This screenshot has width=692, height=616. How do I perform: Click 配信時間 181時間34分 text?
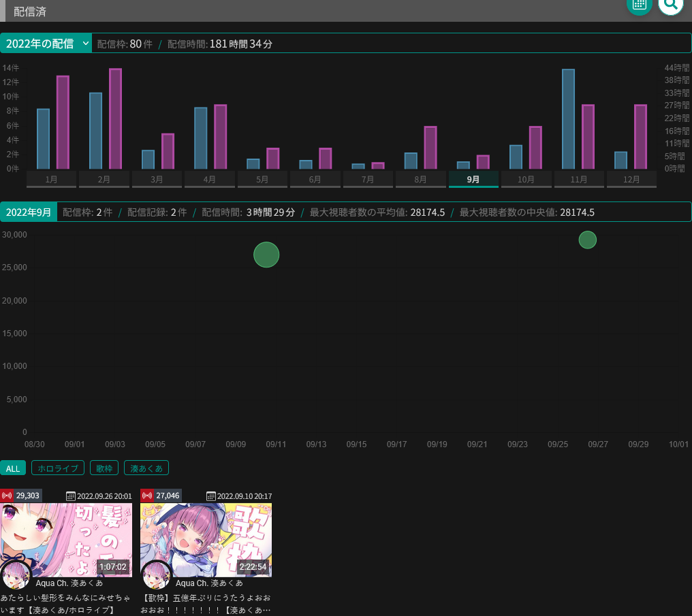pos(220,44)
